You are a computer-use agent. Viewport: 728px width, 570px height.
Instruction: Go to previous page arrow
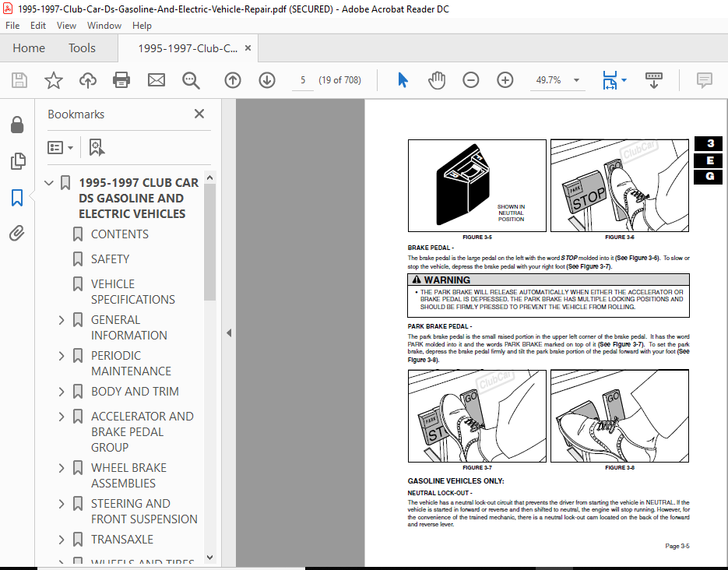[233, 80]
